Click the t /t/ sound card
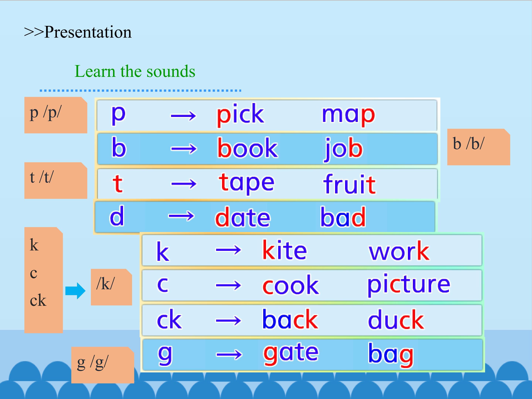The width and height of the screenshot is (532, 399). pyautogui.click(x=56, y=180)
